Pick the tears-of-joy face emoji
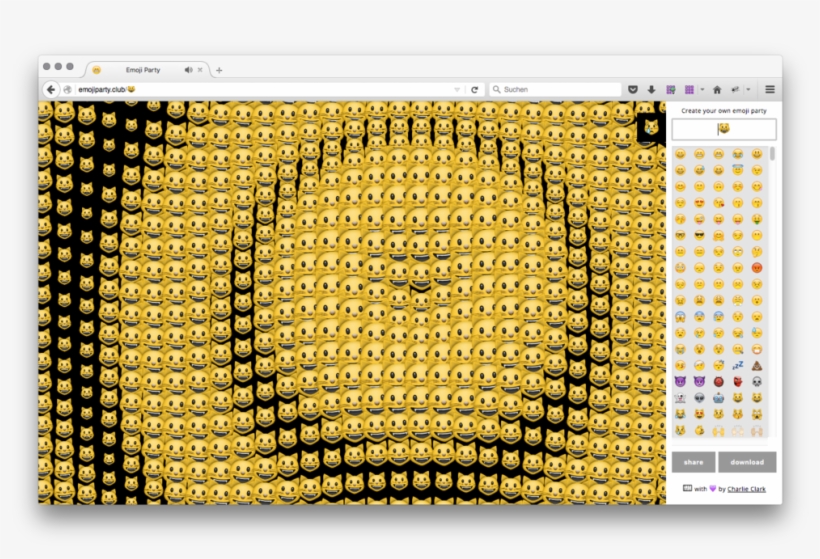The height and width of the screenshot is (559, 820). click(738, 154)
